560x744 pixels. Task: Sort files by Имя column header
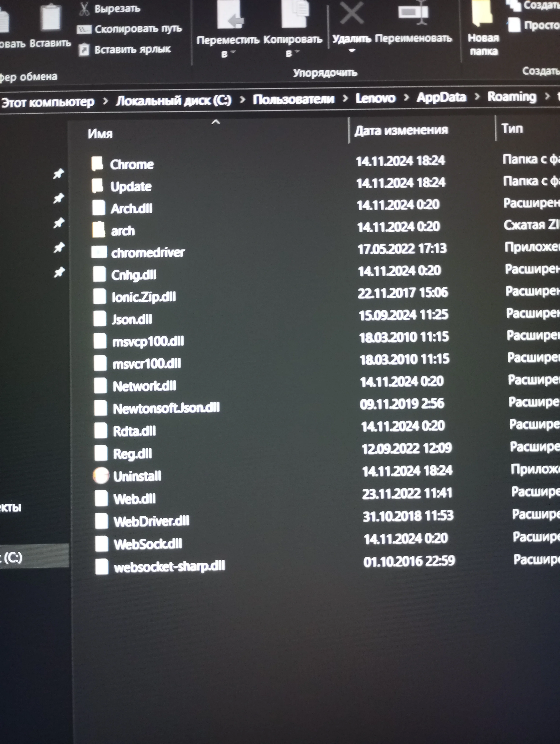[100, 134]
